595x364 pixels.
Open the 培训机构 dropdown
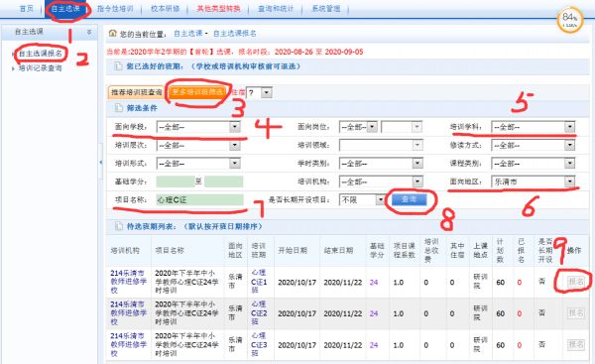[x=381, y=182]
